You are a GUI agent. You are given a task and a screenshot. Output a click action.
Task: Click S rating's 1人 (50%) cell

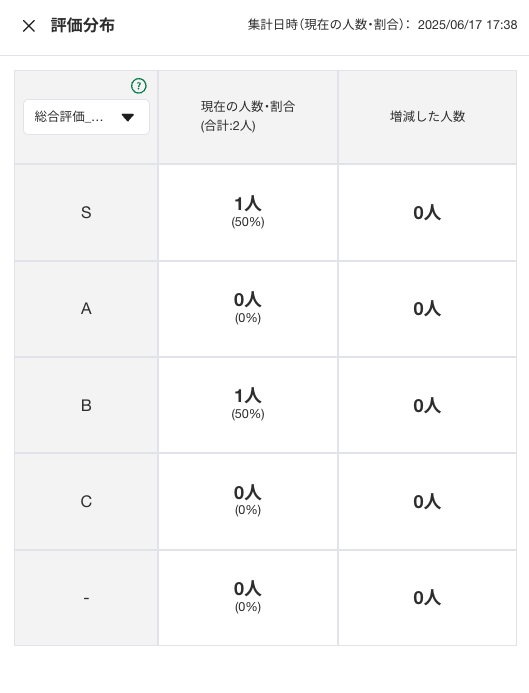coord(248,213)
